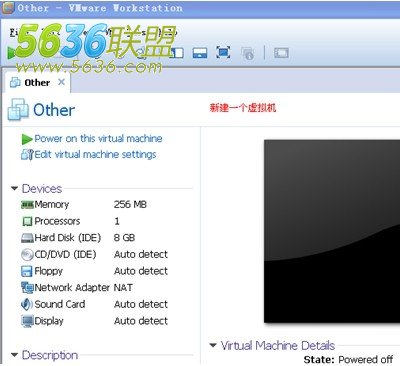The height and width of the screenshot is (366, 400).
Task: Click the CD/DVD Auto detect value
Action: pos(141,254)
